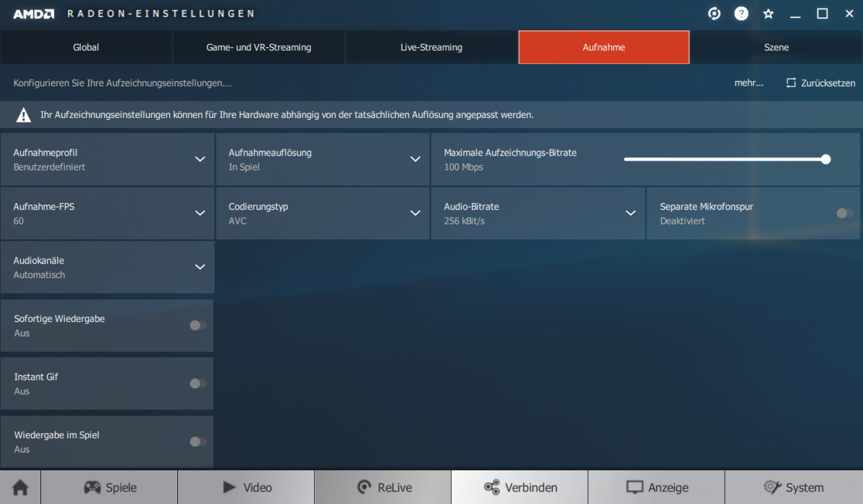This screenshot has width=863, height=504.
Task: Open the help question mark icon
Action: [x=741, y=13]
